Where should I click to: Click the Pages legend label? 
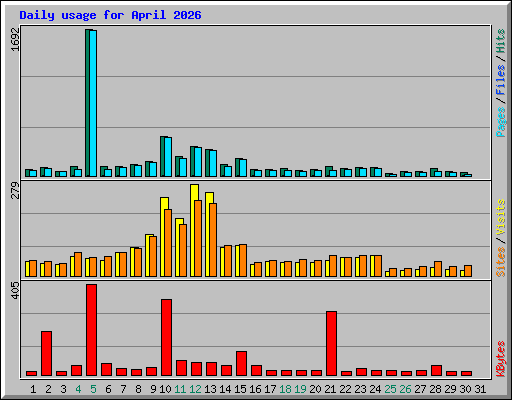click(501, 122)
